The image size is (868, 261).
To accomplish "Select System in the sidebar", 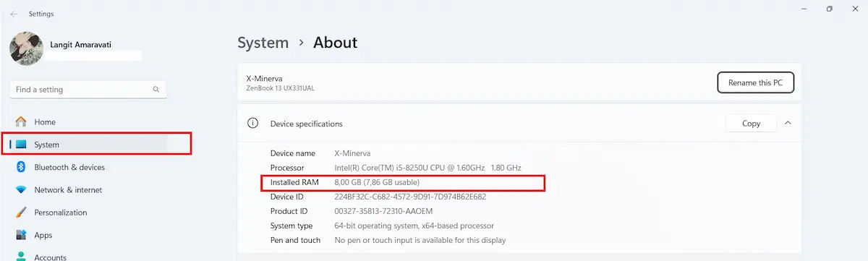I will [x=88, y=145].
